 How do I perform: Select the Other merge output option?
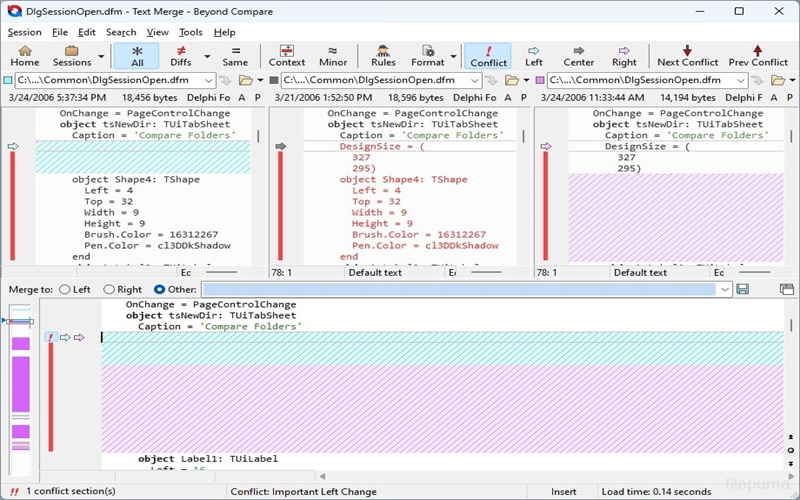[160, 289]
